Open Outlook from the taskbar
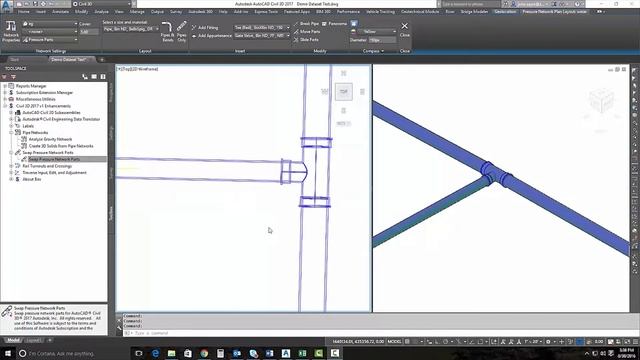Viewport: 640px width, 360px height. pos(237,353)
